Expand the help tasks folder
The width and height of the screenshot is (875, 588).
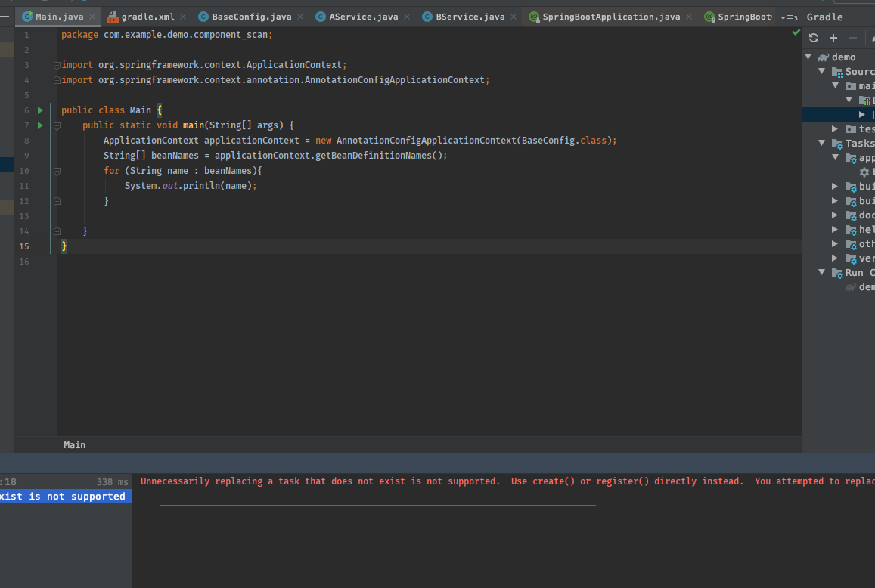835,229
